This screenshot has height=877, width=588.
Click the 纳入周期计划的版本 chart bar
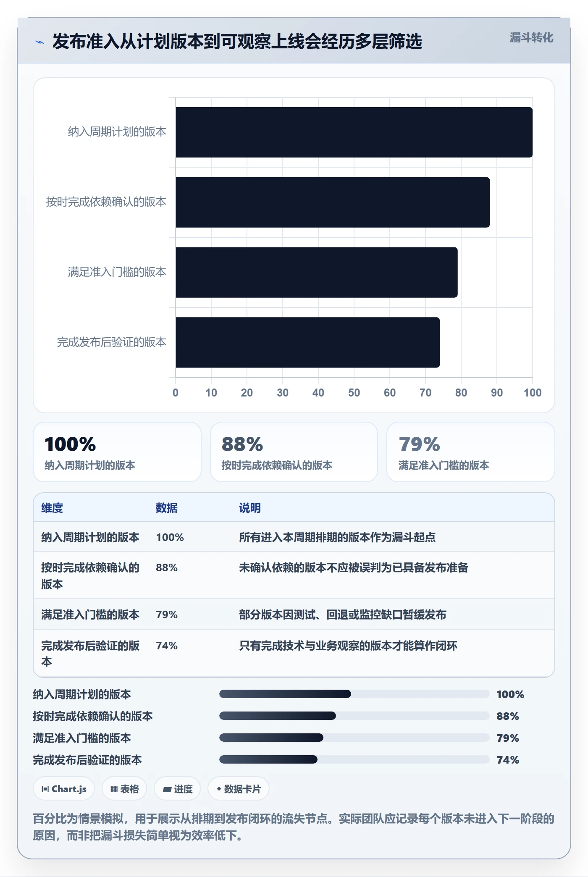pos(354,132)
